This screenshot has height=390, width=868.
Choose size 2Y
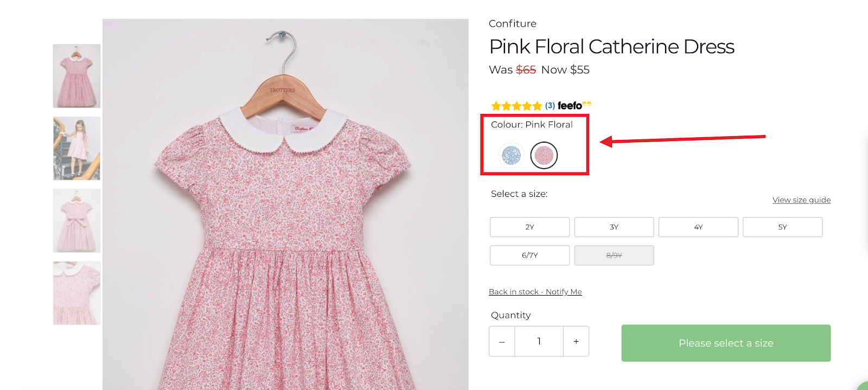tap(529, 227)
